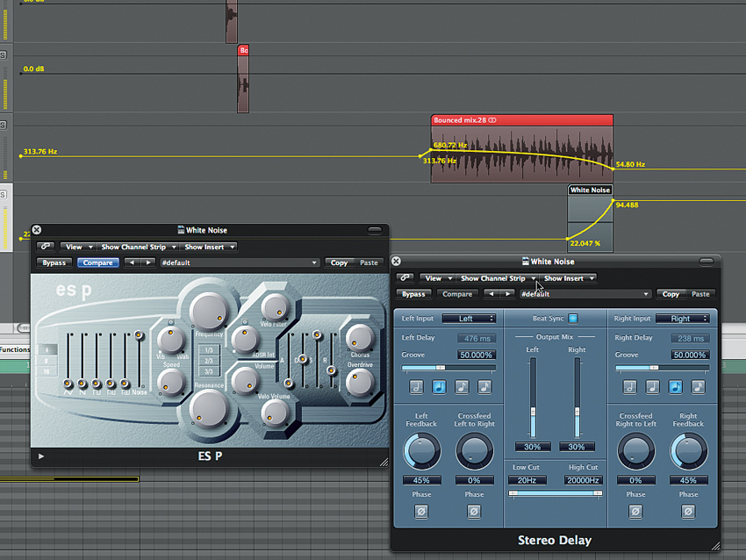Click the ES P Frequency knob
This screenshot has width=746, height=560.
208,312
